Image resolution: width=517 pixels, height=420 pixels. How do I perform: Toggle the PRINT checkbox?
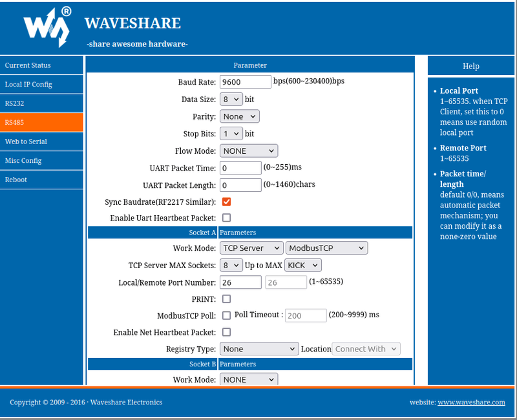(227, 299)
